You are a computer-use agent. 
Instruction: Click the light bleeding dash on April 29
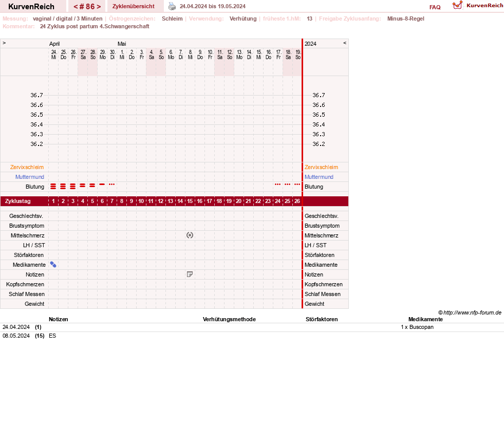102,185
